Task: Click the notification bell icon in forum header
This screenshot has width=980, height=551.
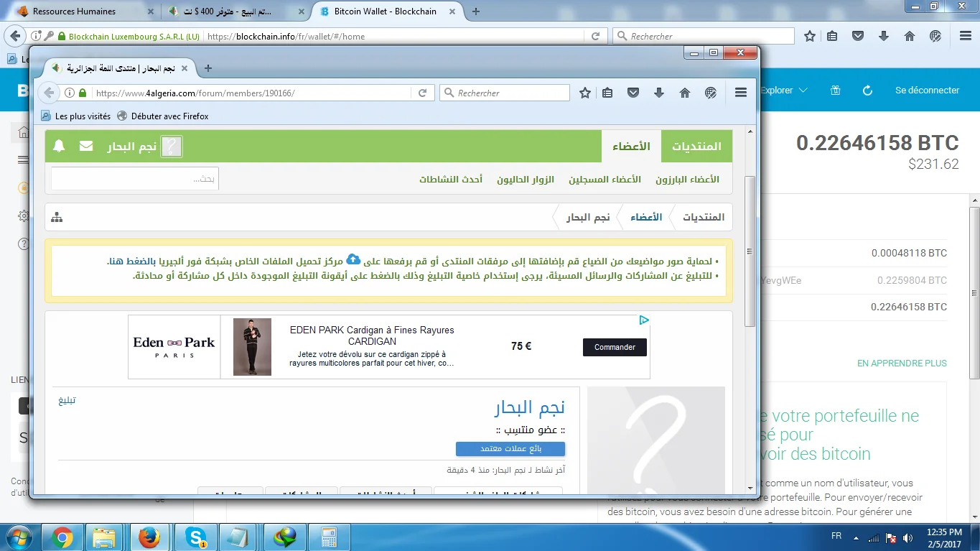Action: click(x=59, y=147)
